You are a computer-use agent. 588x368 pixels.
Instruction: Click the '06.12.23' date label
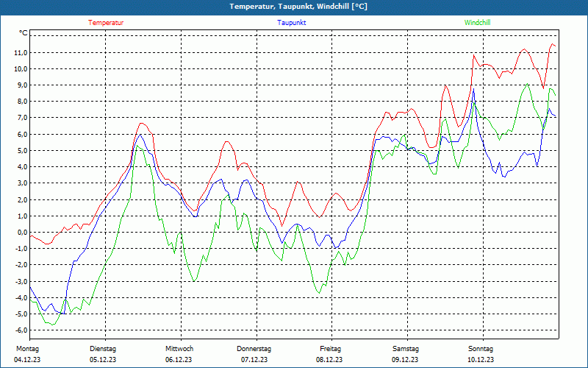[x=179, y=360]
